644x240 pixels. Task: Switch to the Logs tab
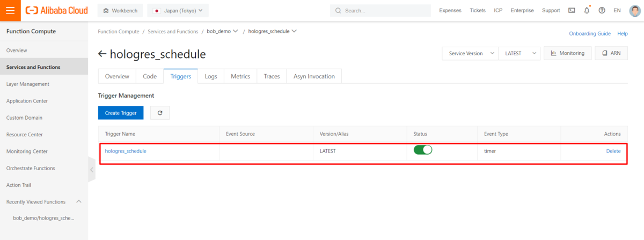(211, 76)
